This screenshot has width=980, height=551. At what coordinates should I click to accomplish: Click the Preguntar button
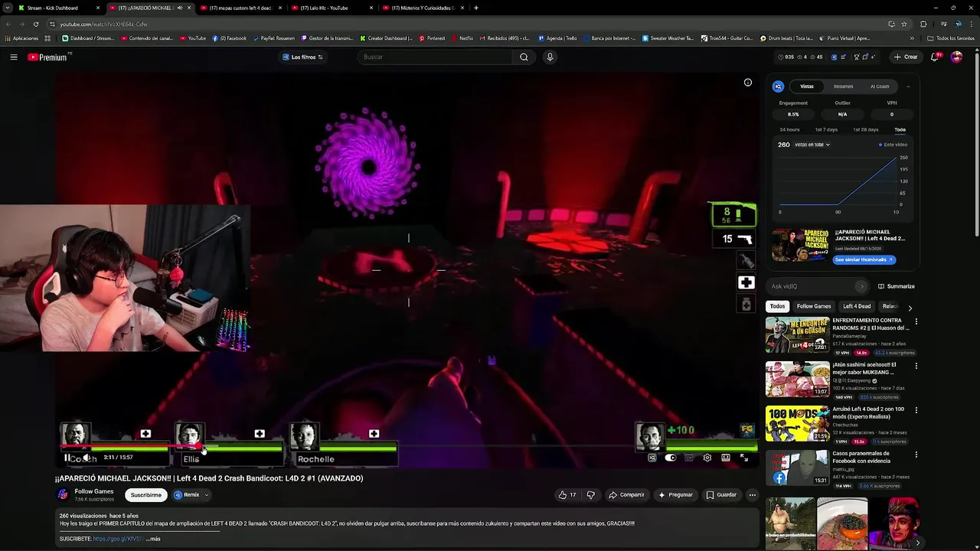[675, 495]
